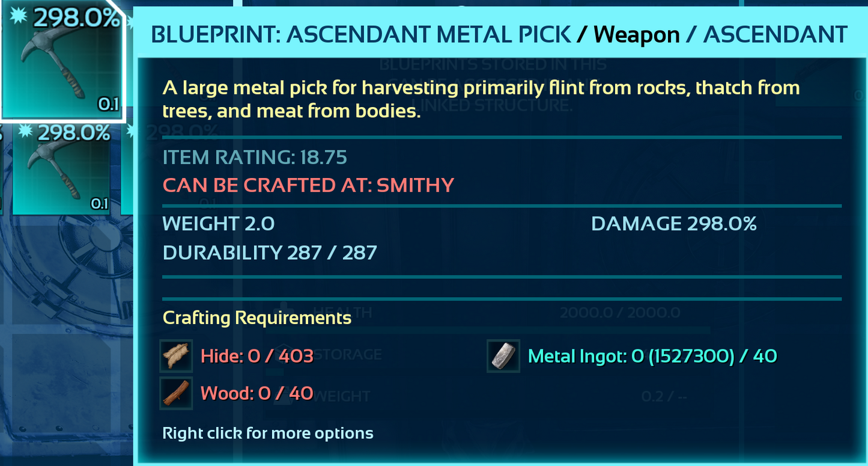
Task: Click the 'Damage 298.0%' stat in tooltip
Action: [x=673, y=224]
